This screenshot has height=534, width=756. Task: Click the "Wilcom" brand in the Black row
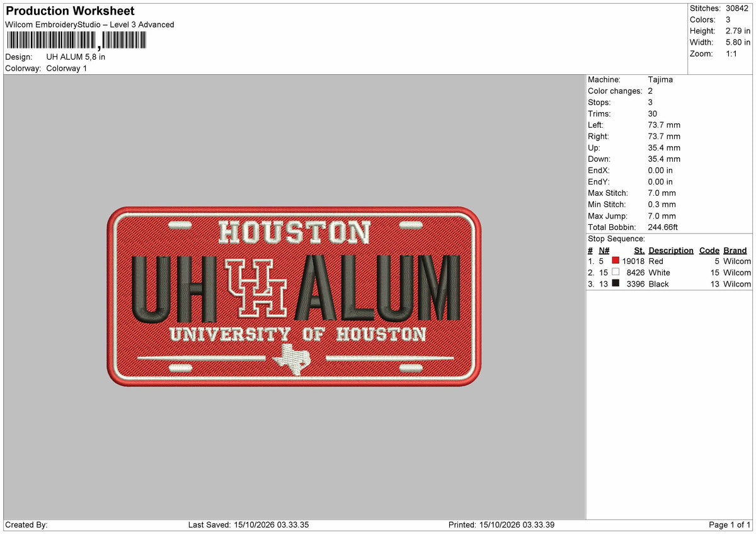(737, 283)
